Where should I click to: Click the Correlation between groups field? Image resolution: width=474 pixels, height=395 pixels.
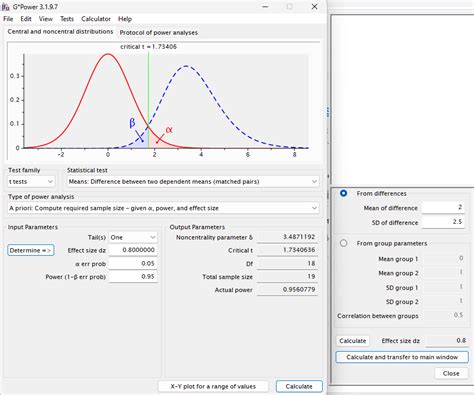tap(444, 315)
